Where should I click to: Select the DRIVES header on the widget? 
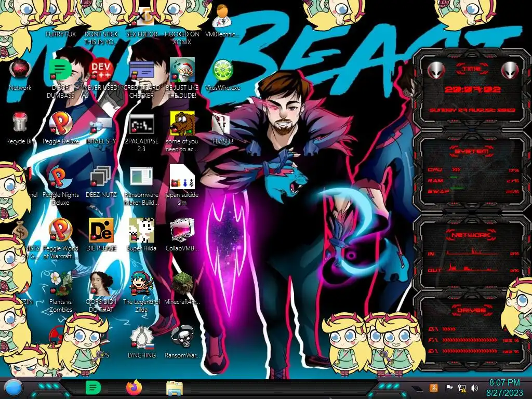472,311
